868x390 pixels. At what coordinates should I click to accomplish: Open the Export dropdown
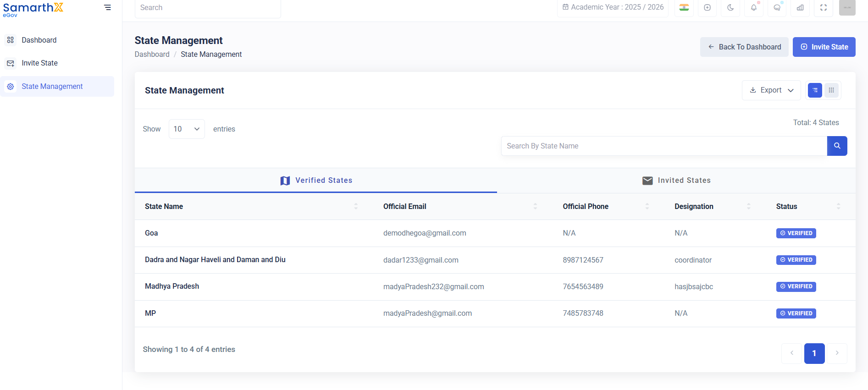(x=771, y=90)
